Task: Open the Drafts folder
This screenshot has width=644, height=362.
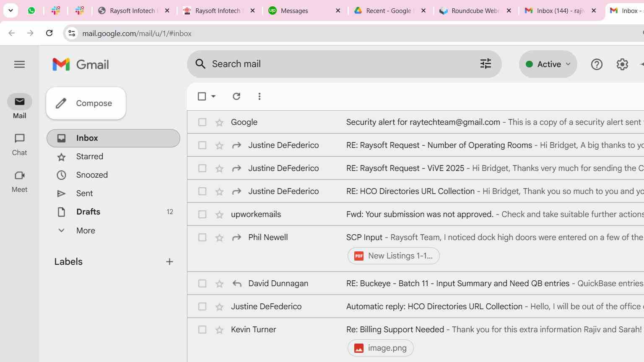Action: pos(113,212)
